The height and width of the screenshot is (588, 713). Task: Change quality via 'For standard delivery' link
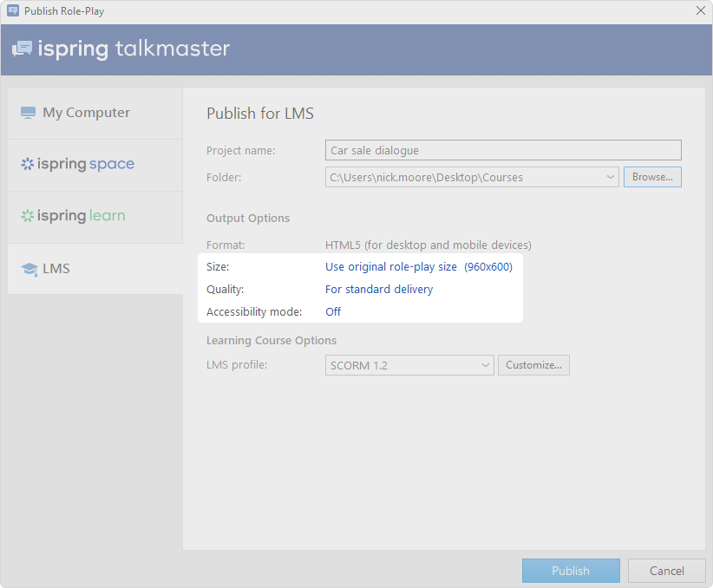(x=378, y=289)
